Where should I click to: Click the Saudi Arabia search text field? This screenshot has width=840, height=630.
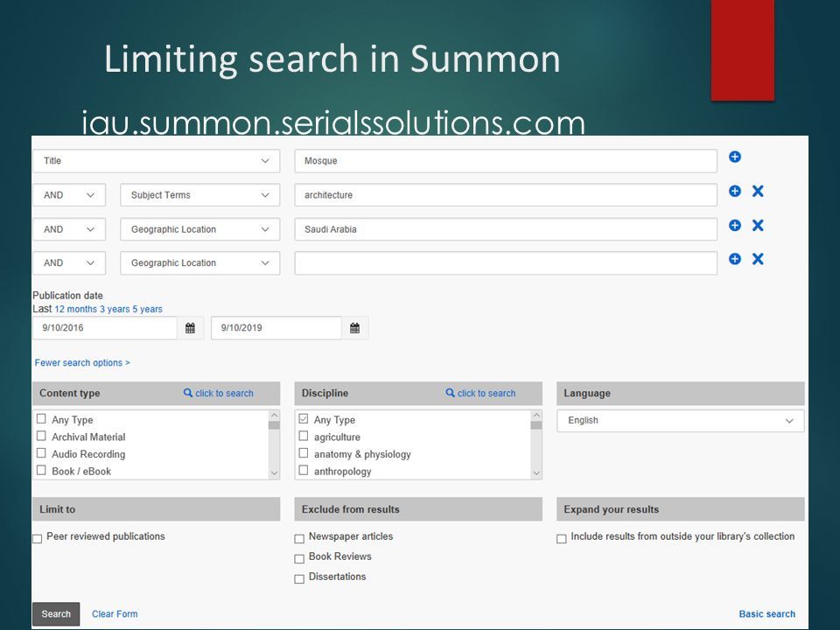[506, 229]
